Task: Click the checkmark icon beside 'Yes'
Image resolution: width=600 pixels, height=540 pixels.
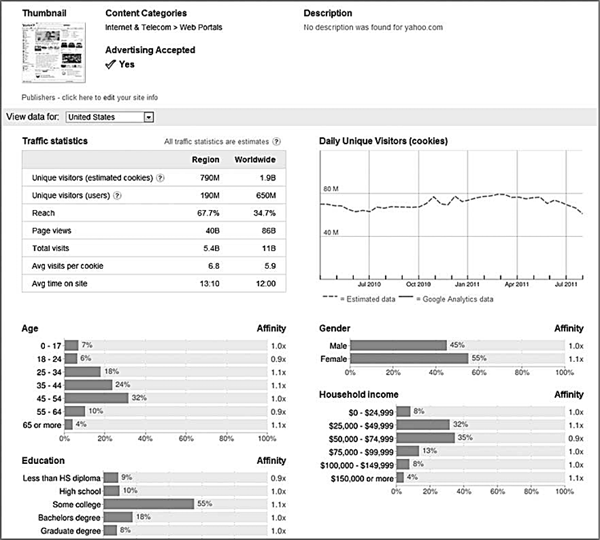Action: click(110, 63)
